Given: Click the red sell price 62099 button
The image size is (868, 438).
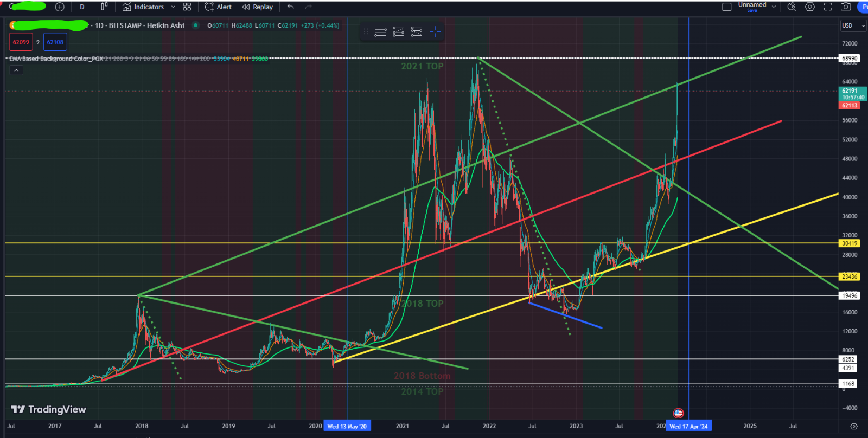Looking at the screenshot, I should point(21,42).
